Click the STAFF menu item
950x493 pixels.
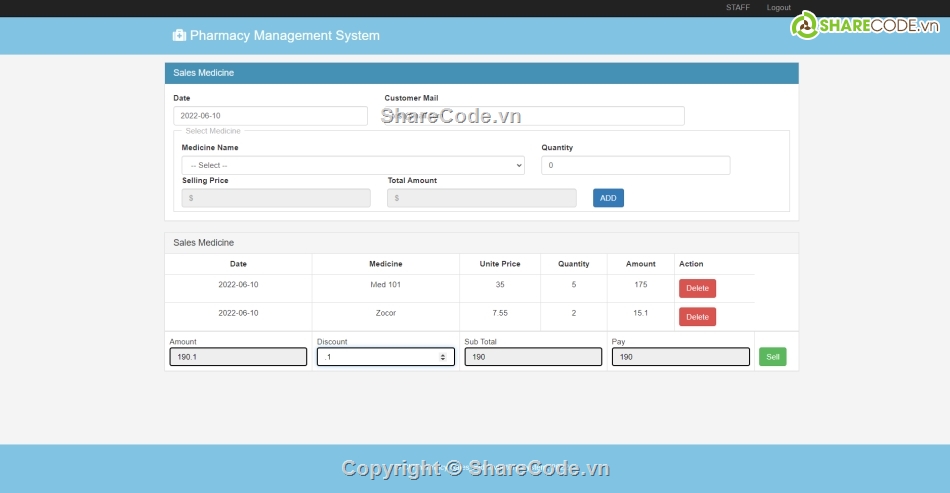(737, 8)
